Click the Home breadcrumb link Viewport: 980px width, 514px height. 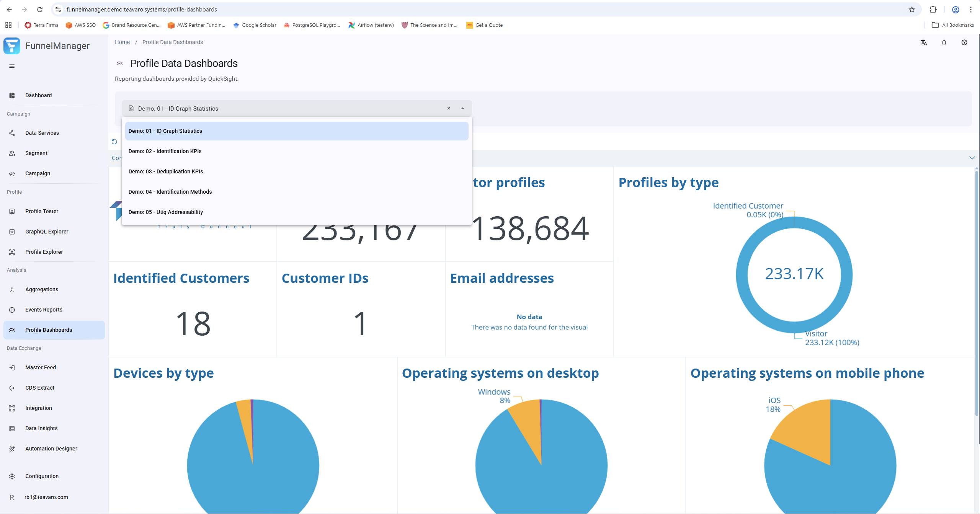click(x=122, y=42)
